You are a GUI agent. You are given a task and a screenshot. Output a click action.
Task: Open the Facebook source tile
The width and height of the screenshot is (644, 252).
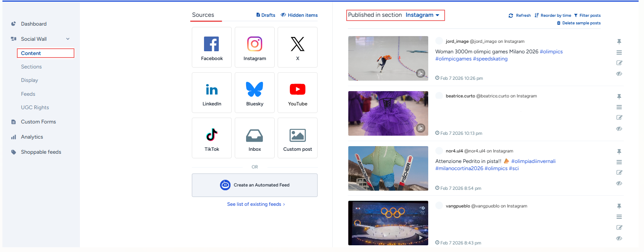pyautogui.click(x=212, y=47)
